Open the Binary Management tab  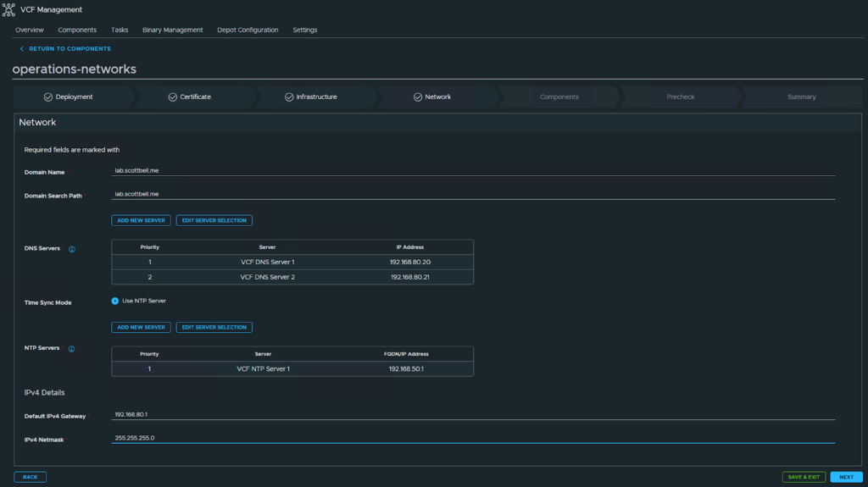[173, 30]
